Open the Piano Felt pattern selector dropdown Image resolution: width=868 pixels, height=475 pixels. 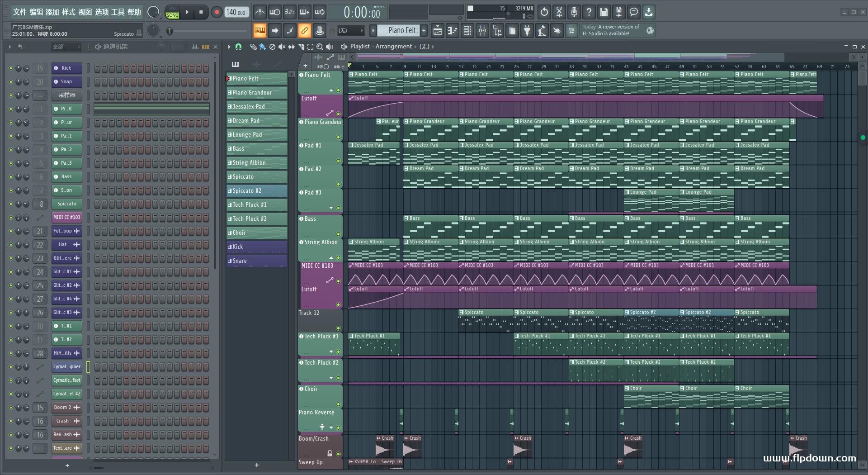coord(397,30)
